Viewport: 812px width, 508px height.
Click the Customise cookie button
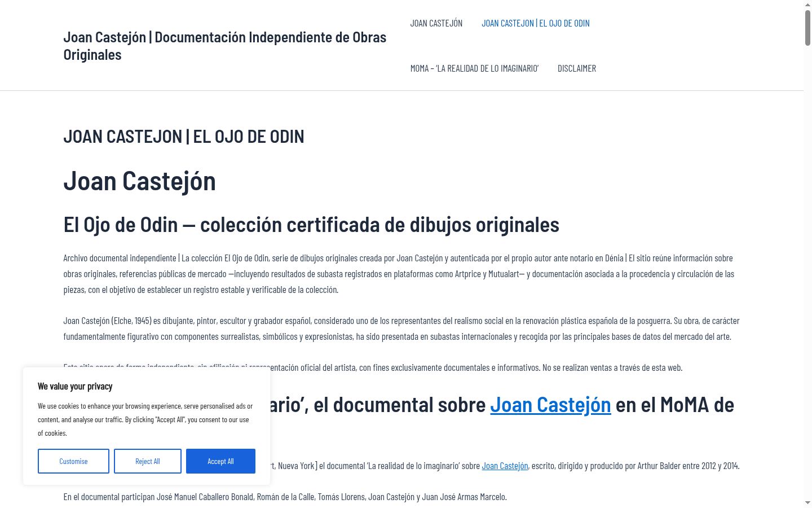[73, 461]
